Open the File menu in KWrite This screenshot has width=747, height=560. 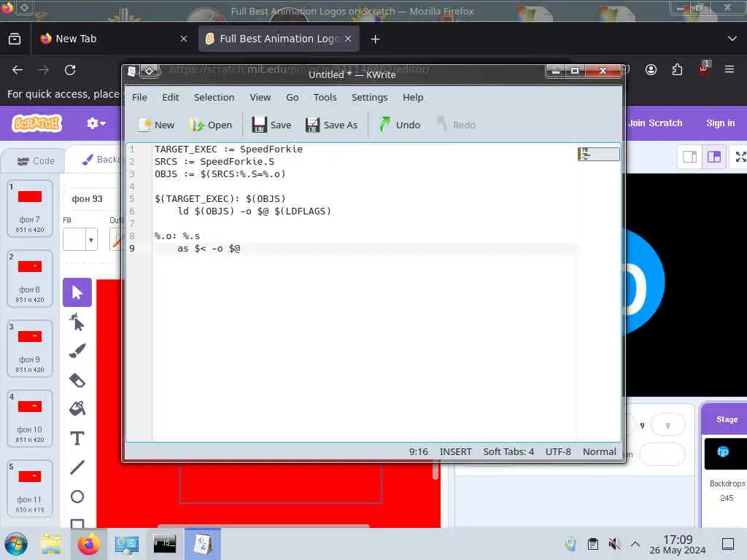pyautogui.click(x=139, y=97)
